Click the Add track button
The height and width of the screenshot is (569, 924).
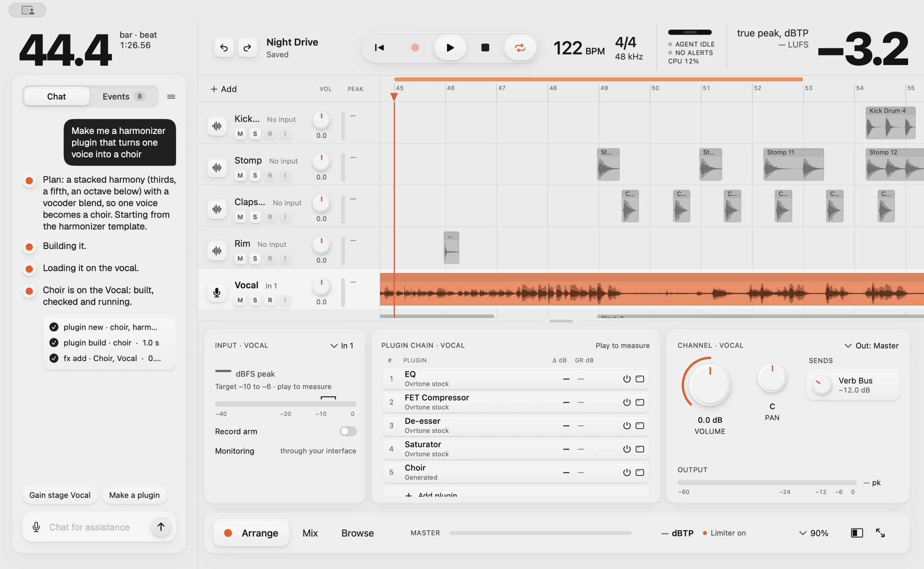coord(223,89)
